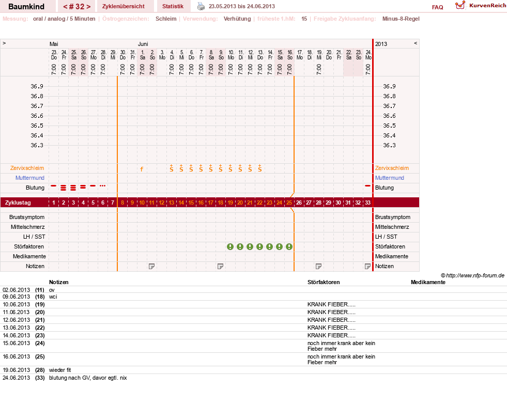The image size is (507, 420).
Task: Select cycle day 8 in the Zyklustag bar
Action: tap(122, 203)
